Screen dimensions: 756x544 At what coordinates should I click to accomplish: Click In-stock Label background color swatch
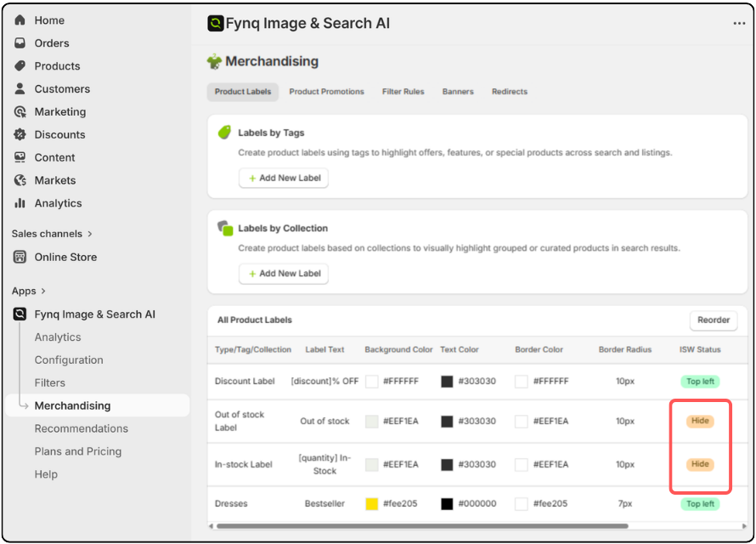pos(372,464)
